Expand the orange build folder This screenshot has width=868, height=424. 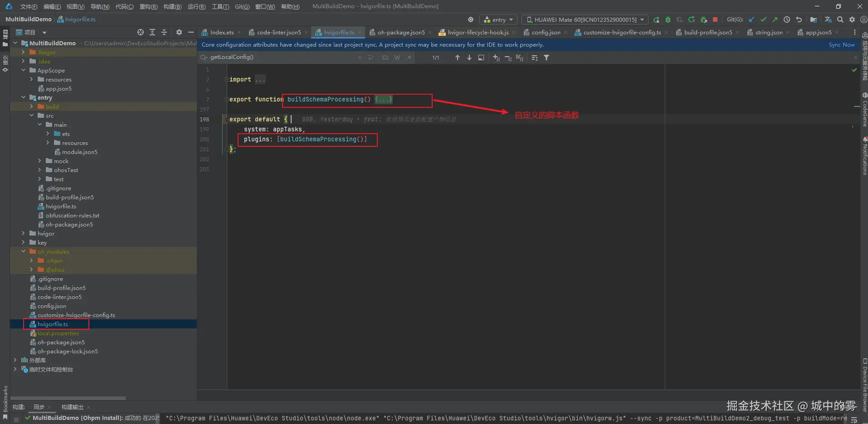coord(31,106)
